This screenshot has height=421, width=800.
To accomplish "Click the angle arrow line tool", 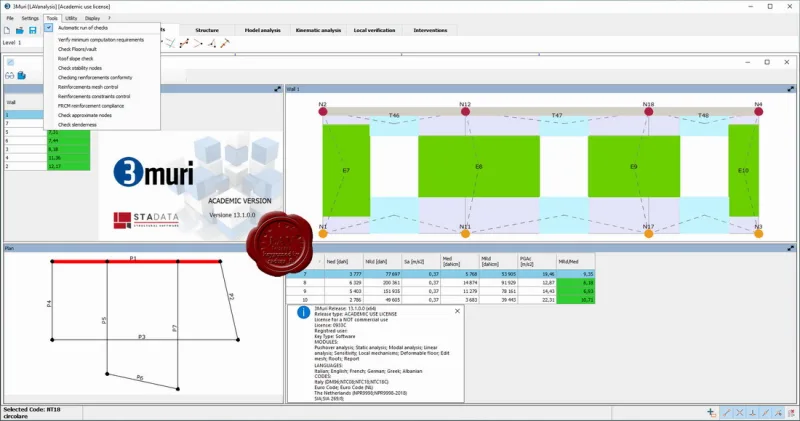I will coord(198,43).
